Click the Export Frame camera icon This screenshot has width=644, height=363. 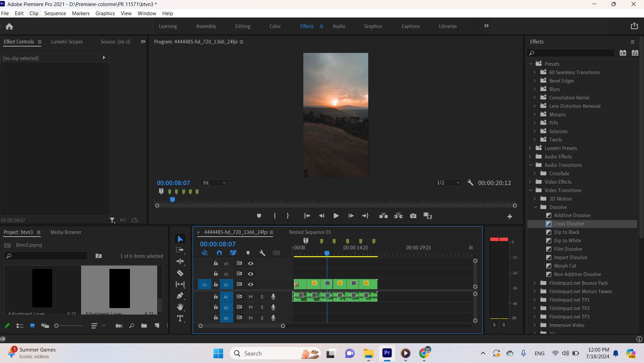coord(413,216)
